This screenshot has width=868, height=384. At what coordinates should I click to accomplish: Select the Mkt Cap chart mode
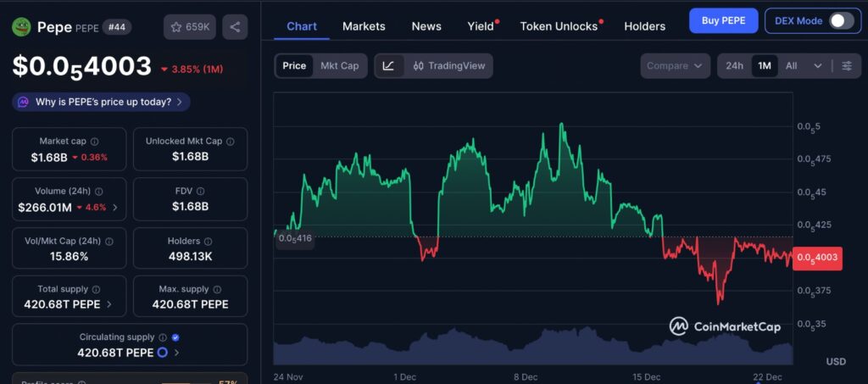[x=340, y=66]
